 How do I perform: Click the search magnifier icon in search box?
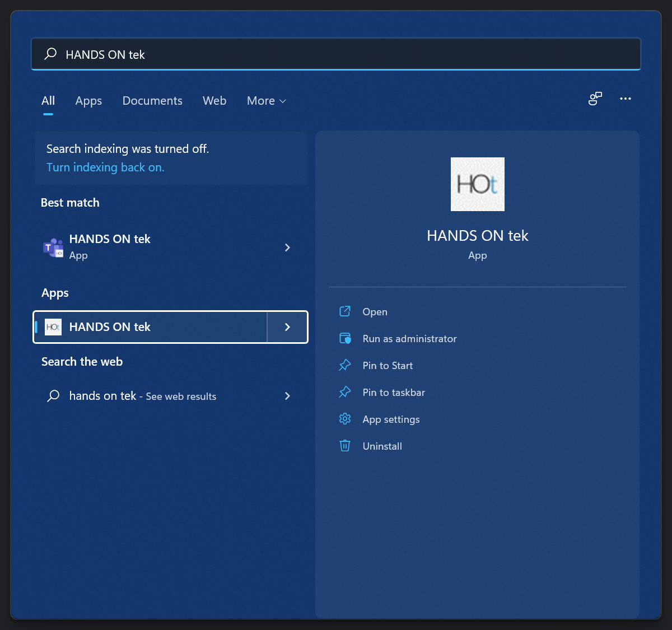[x=50, y=54]
